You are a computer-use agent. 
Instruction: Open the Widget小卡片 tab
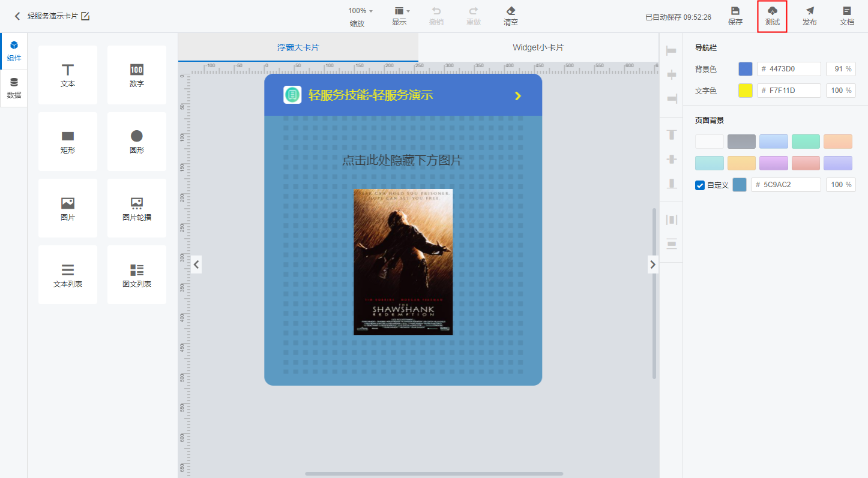click(x=538, y=47)
